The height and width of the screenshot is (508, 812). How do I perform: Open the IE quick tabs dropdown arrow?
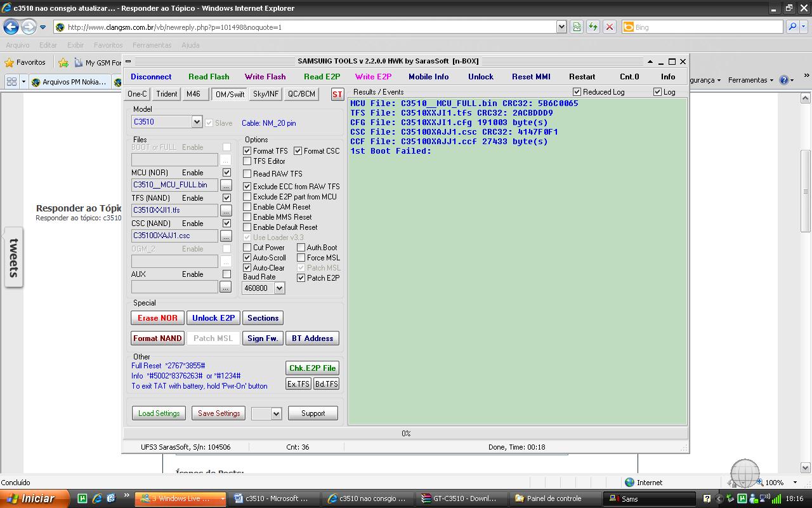[x=23, y=82]
